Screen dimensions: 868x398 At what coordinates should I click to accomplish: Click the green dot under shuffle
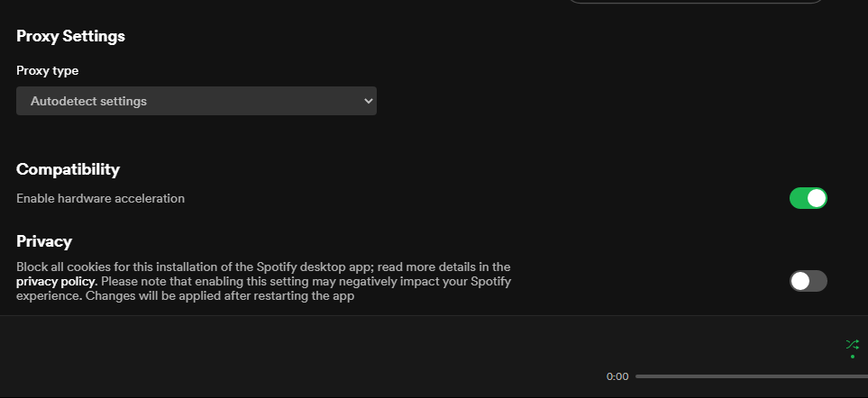tap(852, 357)
